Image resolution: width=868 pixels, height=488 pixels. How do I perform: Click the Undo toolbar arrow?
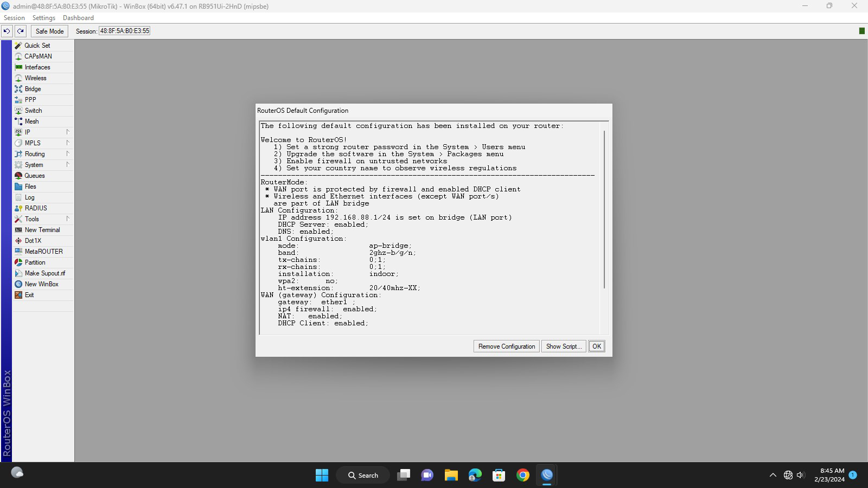click(x=7, y=31)
